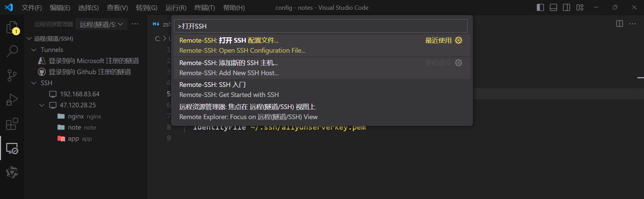Open the Source Control view icon
The image size is (644, 199).
pyautogui.click(x=12, y=76)
